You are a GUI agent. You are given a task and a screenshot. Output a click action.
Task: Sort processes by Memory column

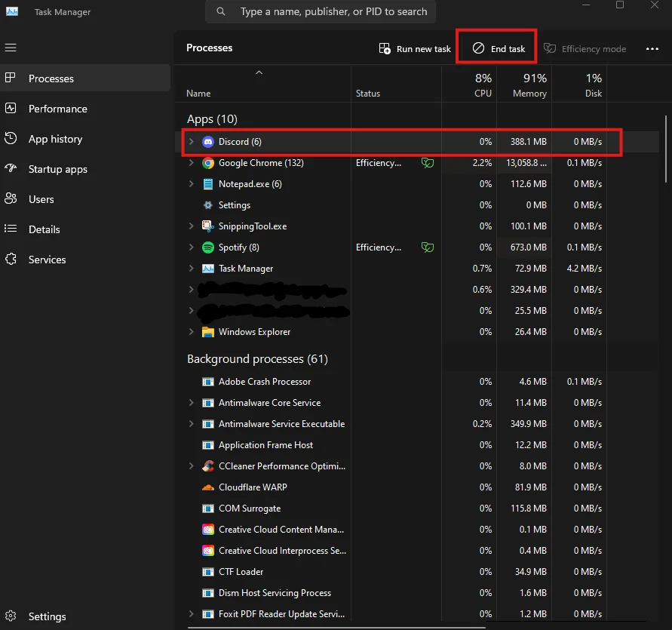524,84
